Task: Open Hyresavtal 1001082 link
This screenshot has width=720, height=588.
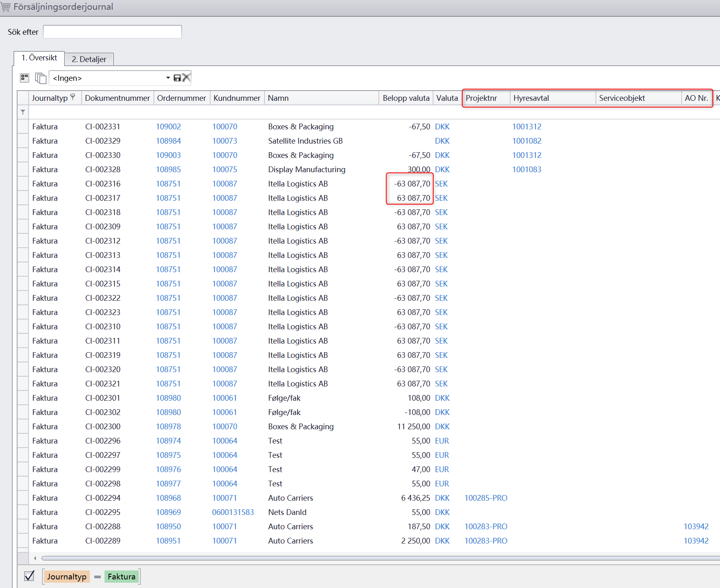Action: (x=527, y=141)
